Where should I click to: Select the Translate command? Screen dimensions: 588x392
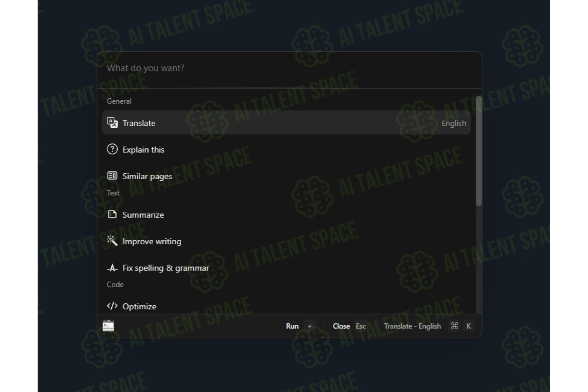[x=287, y=123]
